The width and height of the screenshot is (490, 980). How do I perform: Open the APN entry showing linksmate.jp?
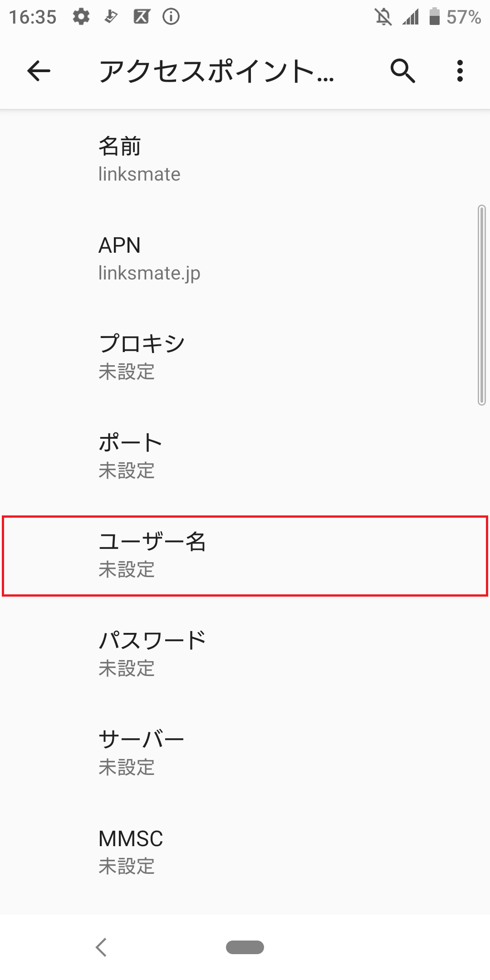pyautogui.click(x=245, y=259)
